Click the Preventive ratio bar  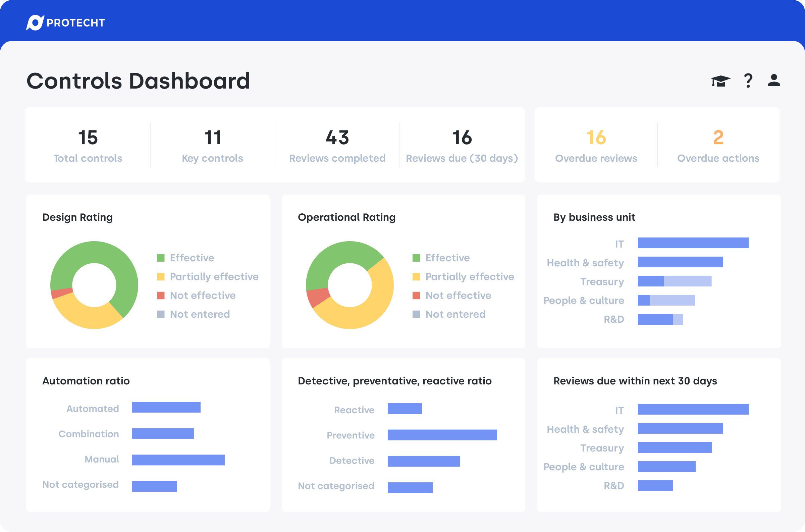click(x=442, y=435)
